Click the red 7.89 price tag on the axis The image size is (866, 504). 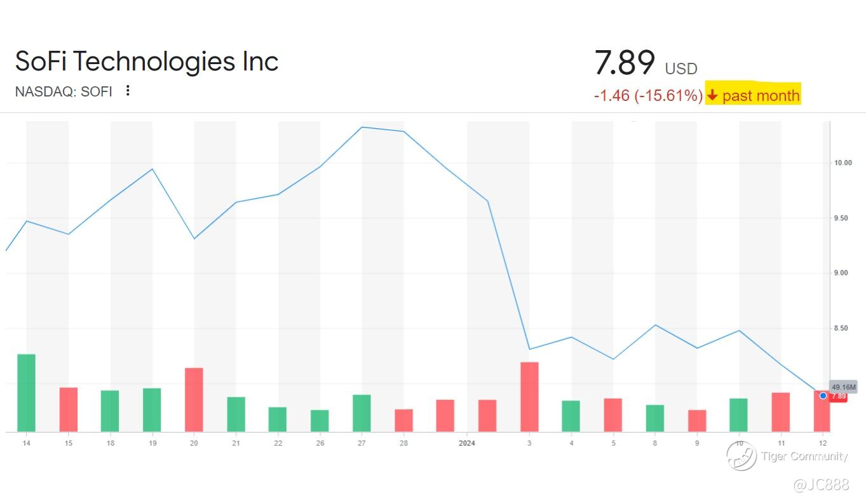839,396
